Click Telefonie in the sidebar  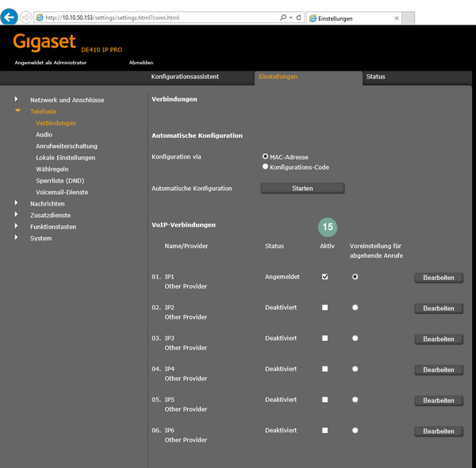click(x=43, y=111)
